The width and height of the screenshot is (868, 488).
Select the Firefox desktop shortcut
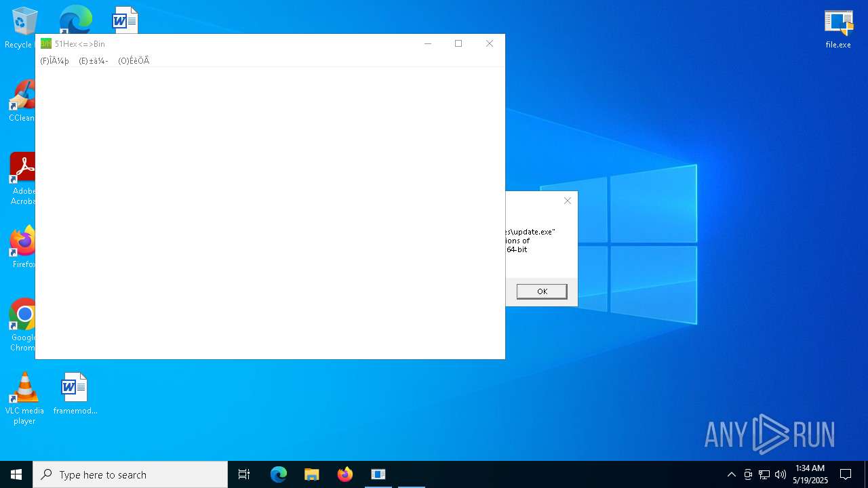point(23,247)
